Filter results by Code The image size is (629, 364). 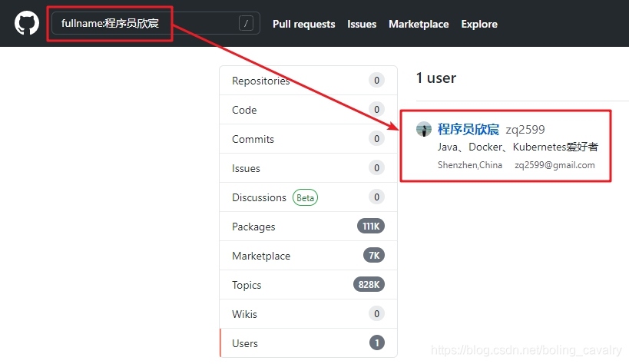(308, 110)
